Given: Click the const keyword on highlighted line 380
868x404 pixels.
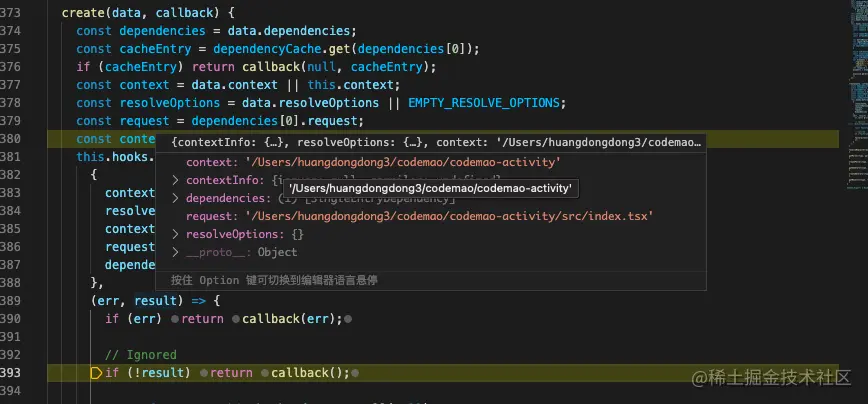Looking at the screenshot, I should 94,139.
